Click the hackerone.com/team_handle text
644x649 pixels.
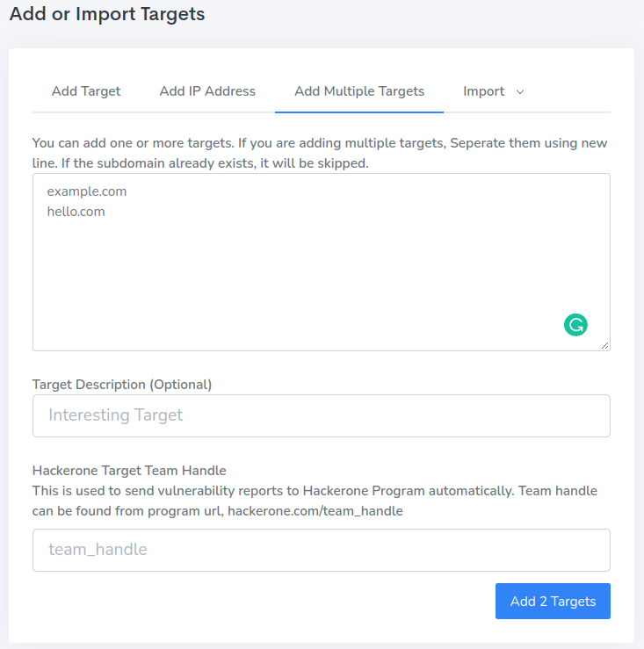[x=315, y=511]
